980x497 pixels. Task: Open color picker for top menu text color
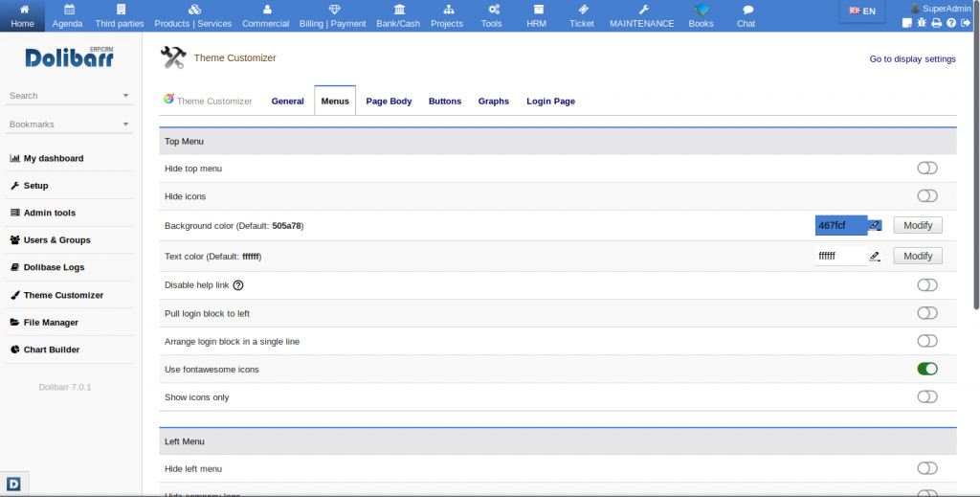click(874, 257)
